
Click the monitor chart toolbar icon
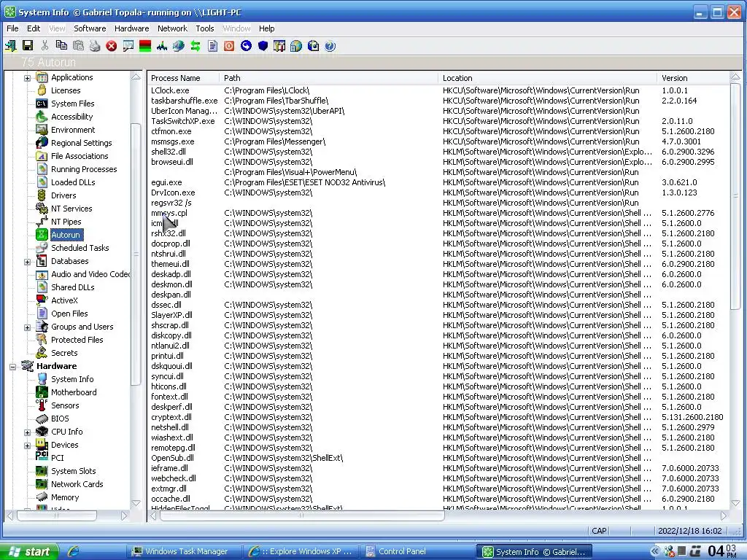click(x=128, y=46)
